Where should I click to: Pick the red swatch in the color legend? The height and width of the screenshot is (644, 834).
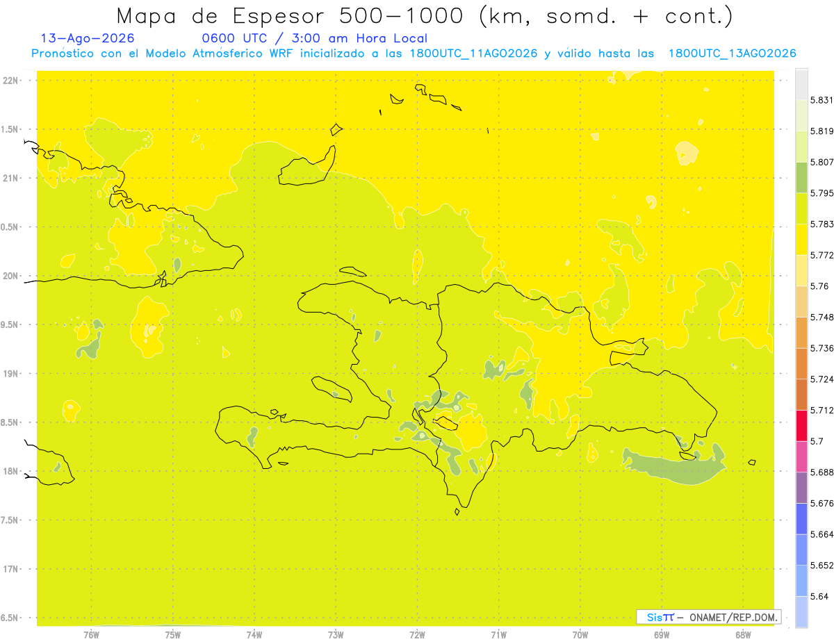[801, 425]
